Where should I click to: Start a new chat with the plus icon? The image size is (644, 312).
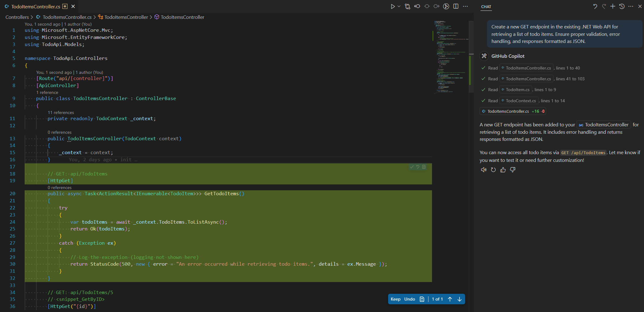click(x=613, y=6)
